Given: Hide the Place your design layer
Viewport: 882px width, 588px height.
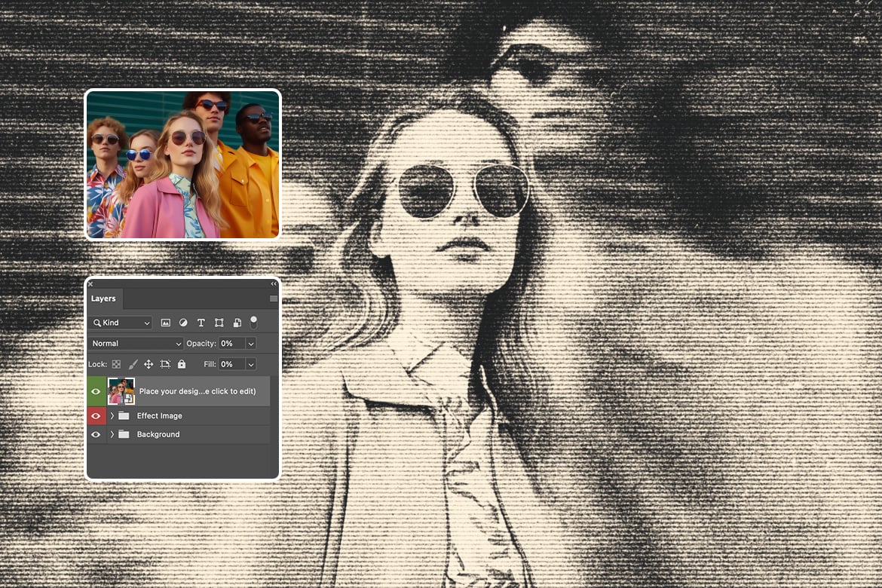Looking at the screenshot, I should (x=96, y=392).
